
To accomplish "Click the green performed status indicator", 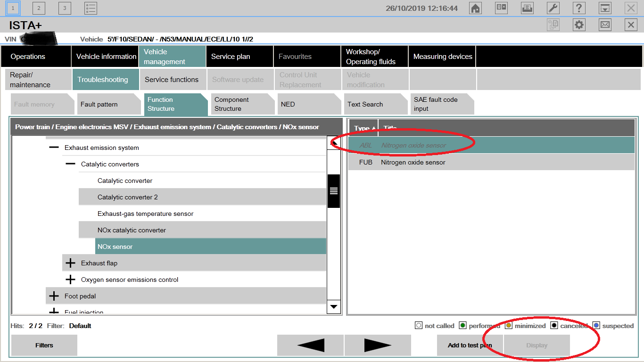I will (x=462, y=326).
